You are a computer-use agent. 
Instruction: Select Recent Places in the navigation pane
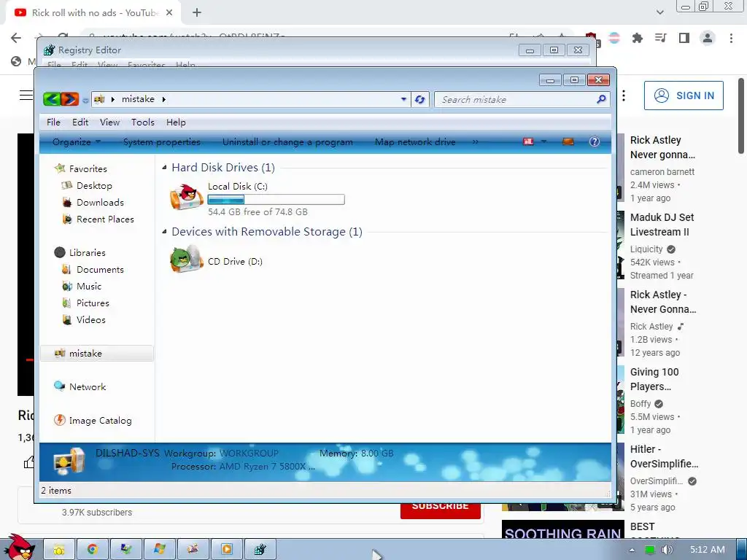105,219
